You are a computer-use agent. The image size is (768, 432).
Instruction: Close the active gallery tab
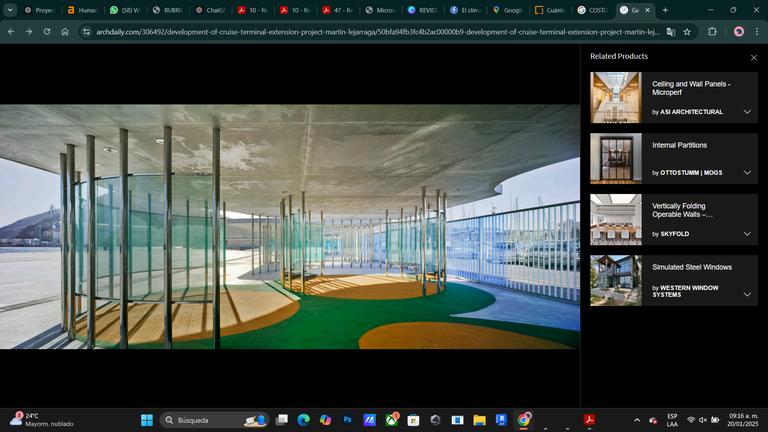click(x=648, y=10)
